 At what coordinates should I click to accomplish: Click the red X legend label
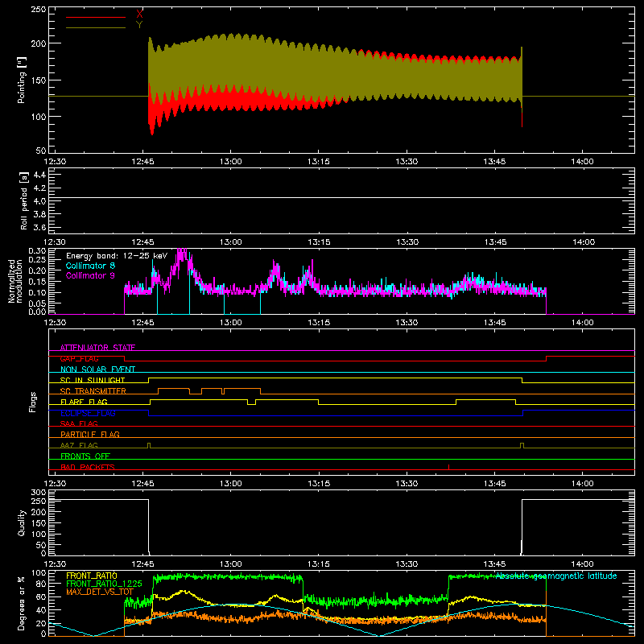(139, 14)
